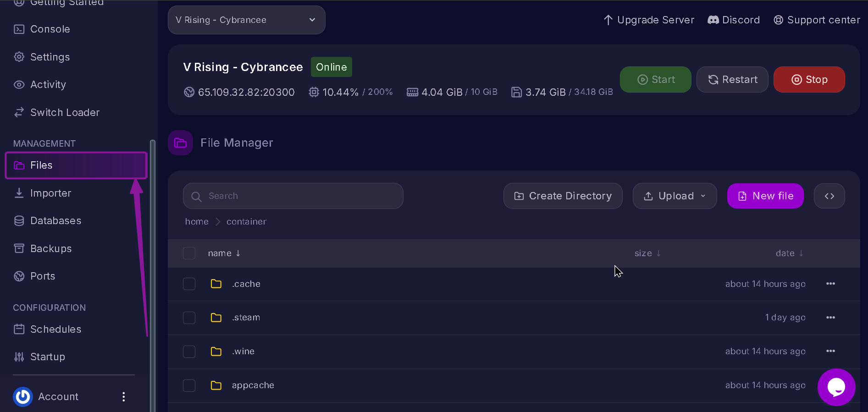This screenshot has width=868, height=412.
Task: Click the server IP address 65.109.32.82:20300
Action: point(246,93)
